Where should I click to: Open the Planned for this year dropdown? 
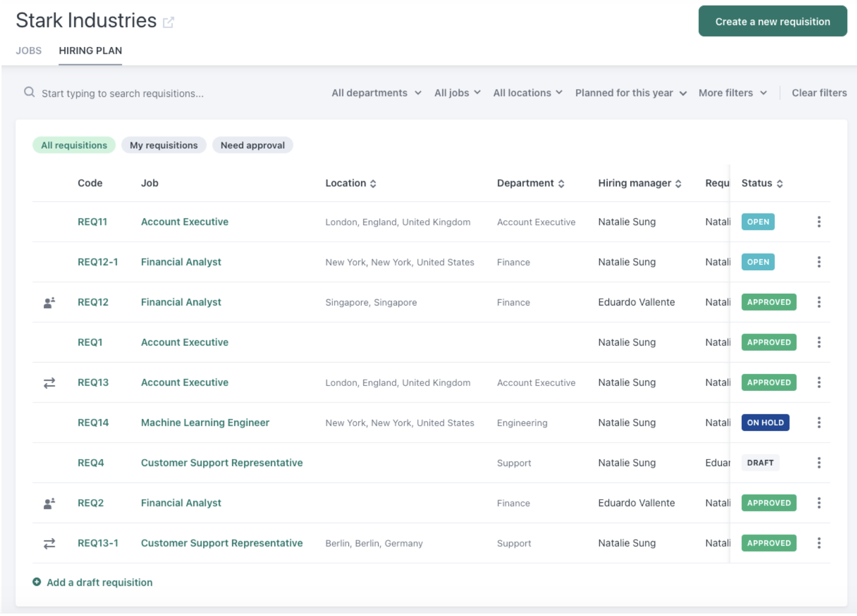[631, 93]
